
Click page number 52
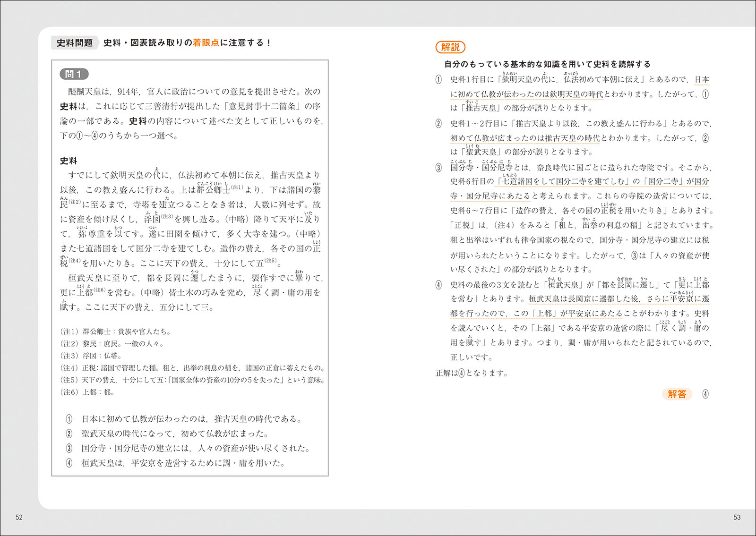point(19,517)
